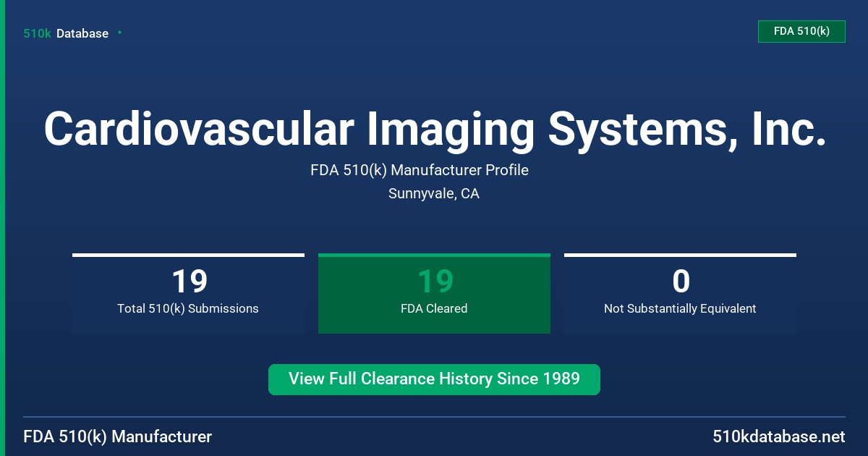The height and width of the screenshot is (456, 868).
Task: Click the 510k Database logo text
Action: coord(66,33)
